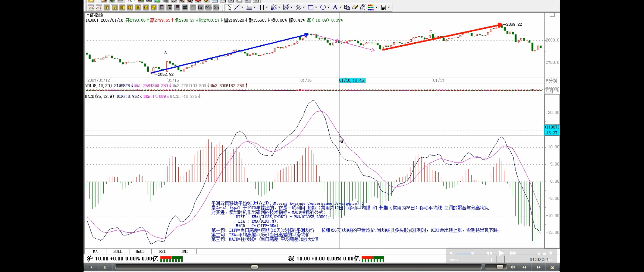644x272 pixels.
Task: Click the Dn period button
Action: (201, 8)
